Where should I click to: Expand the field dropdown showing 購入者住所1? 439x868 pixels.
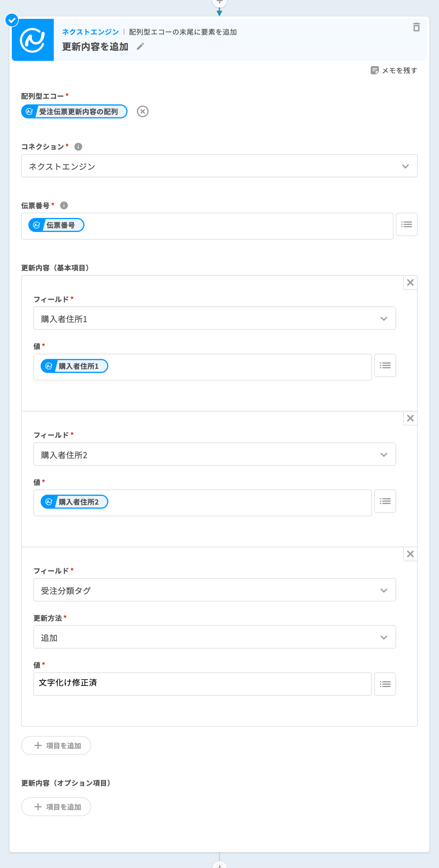[215, 318]
